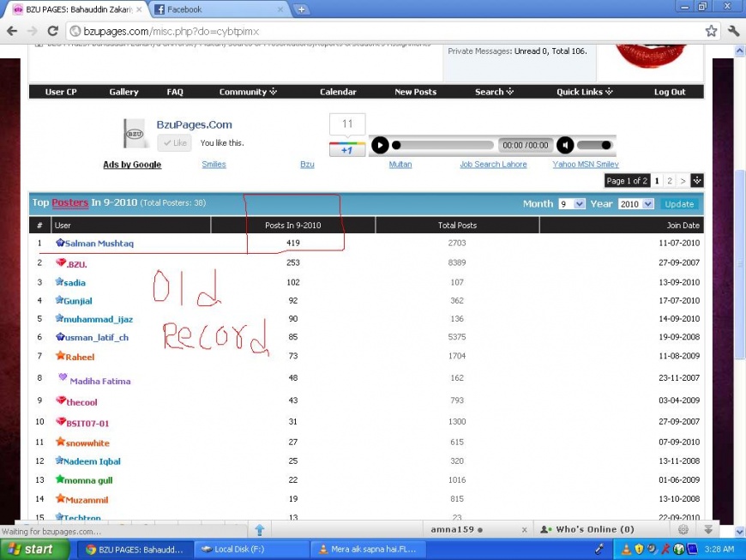Open the Year dropdown
The width and height of the screenshot is (746, 560).
coord(635,204)
